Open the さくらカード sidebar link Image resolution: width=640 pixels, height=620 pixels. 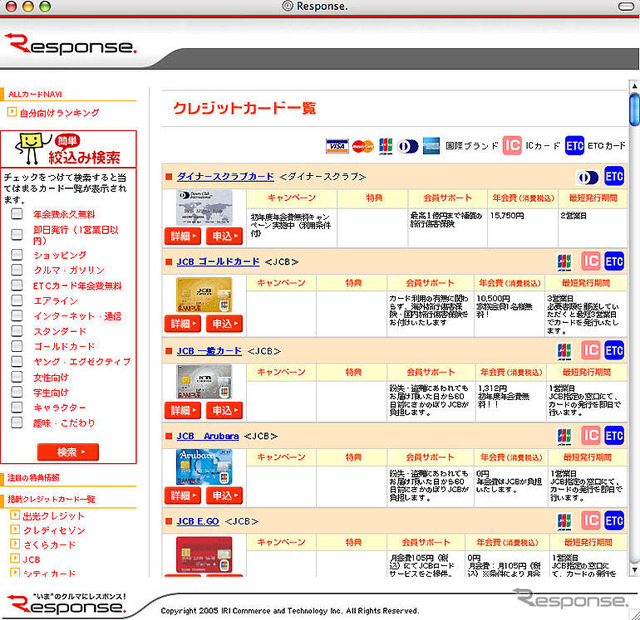pyautogui.click(x=49, y=545)
